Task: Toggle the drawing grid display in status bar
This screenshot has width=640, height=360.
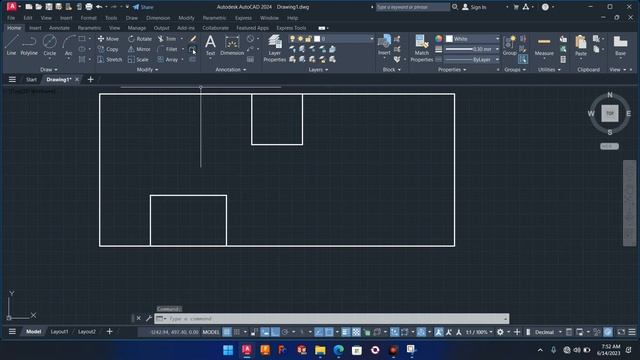Action: (227, 332)
